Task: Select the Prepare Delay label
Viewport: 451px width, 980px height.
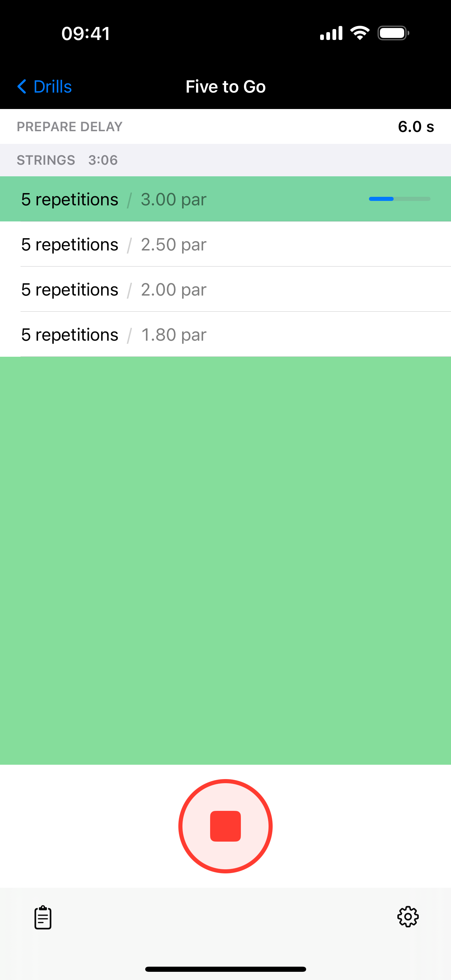Action: (70, 127)
